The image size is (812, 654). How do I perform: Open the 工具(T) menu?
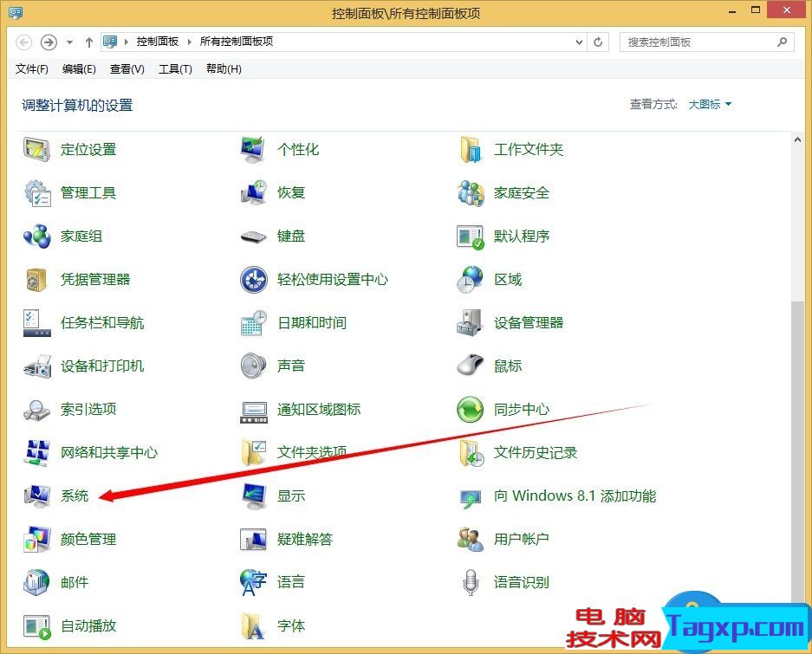pos(175,69)
